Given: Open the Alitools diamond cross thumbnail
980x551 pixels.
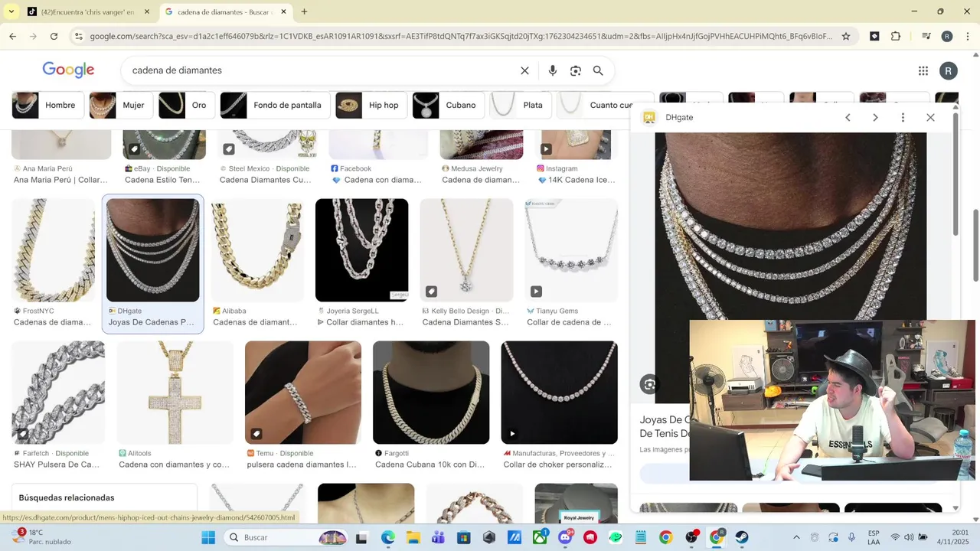Looking at the screenshot, I should pos(175,393).
